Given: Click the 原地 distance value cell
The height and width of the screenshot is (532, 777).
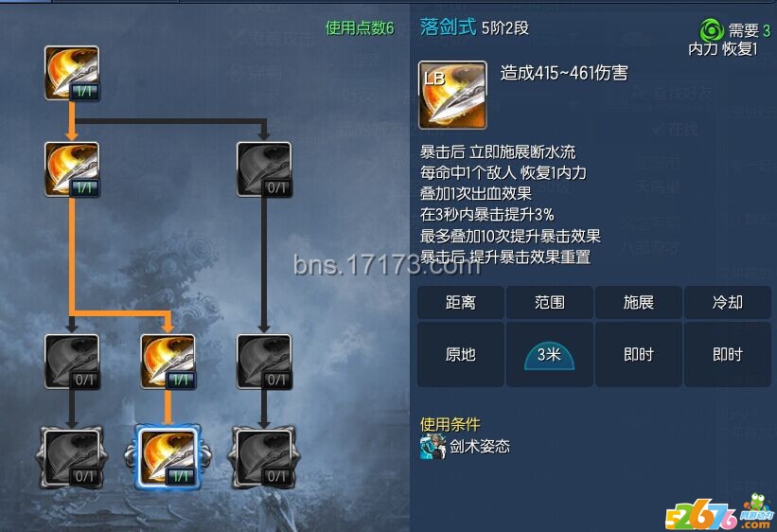Looking at the screenshot, I should click(x=460, y=354).
